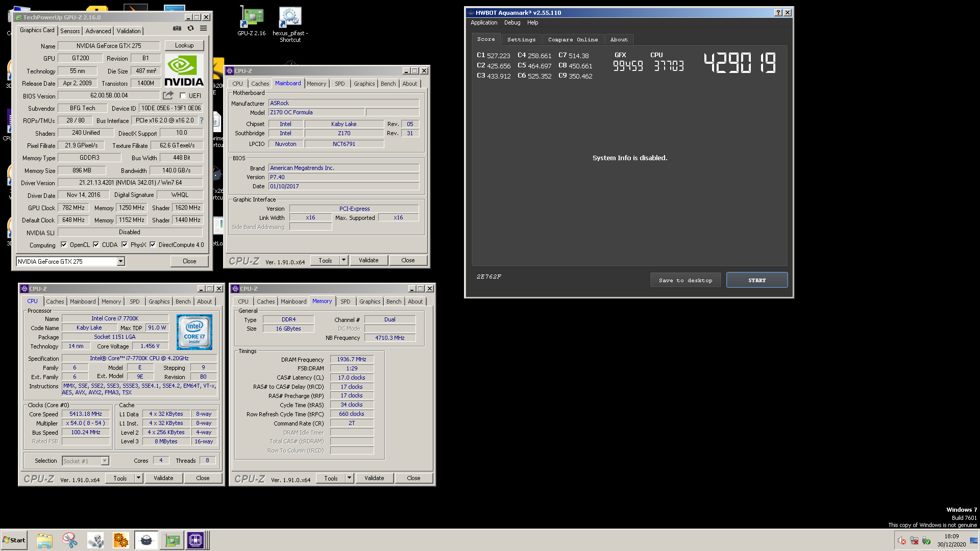
Task: Toggle the PhysX checkbox
Action: [125, 244]
